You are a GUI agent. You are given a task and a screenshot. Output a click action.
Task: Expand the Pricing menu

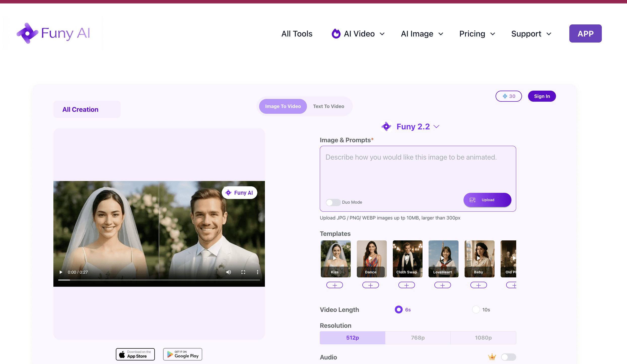(477, 34)
